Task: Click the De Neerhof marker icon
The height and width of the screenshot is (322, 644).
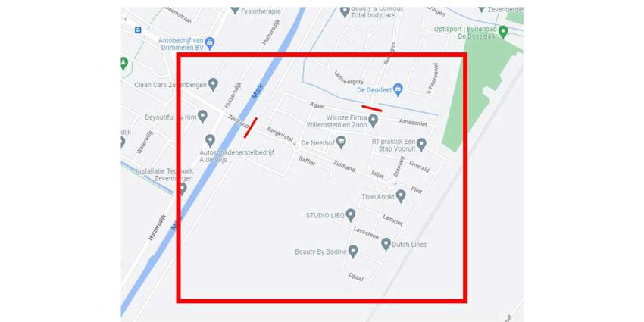Action: pyautogui.click(x=341, y=142)
